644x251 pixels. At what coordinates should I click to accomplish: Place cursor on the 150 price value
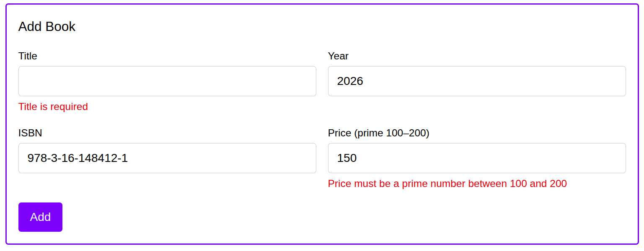(x=347, y=158)
